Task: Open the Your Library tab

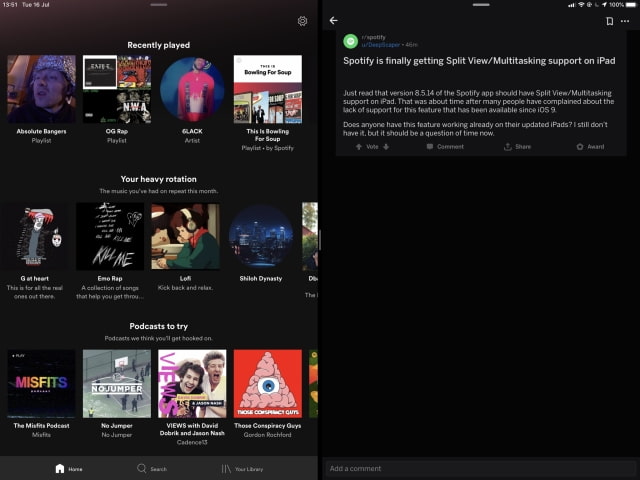Action: (243, 468)
